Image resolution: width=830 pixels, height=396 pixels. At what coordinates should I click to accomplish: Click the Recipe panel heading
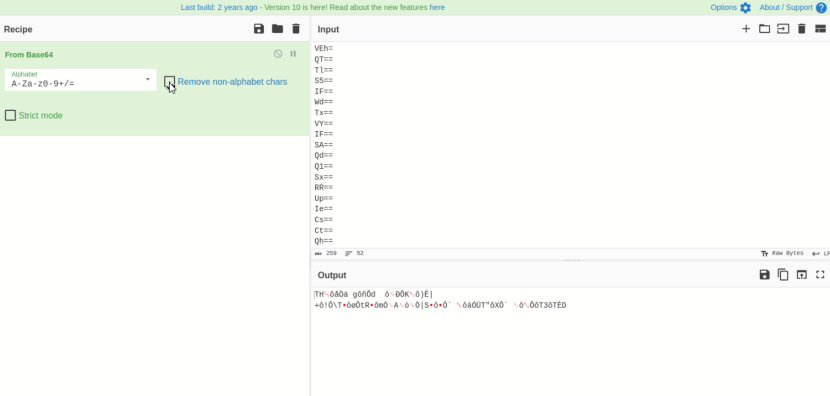[18, 29]
